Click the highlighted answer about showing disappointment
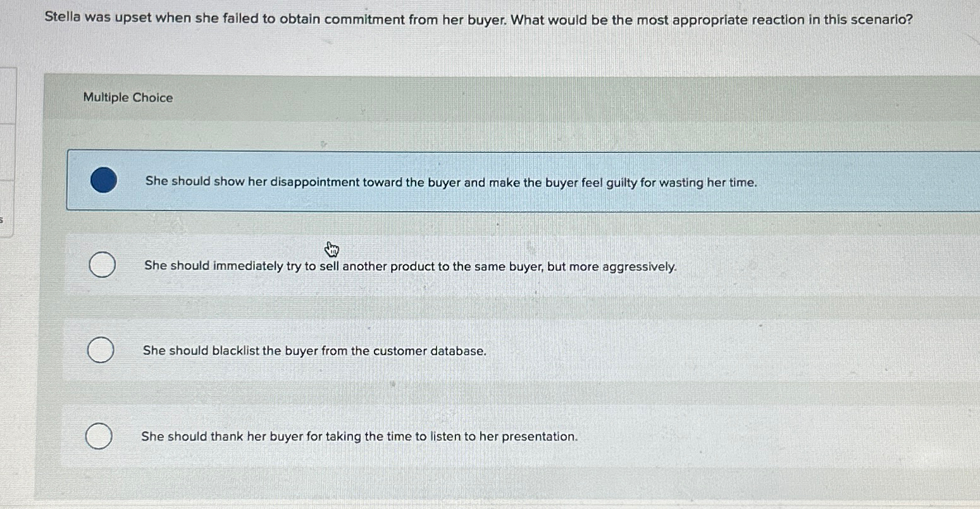 (450, 182)
